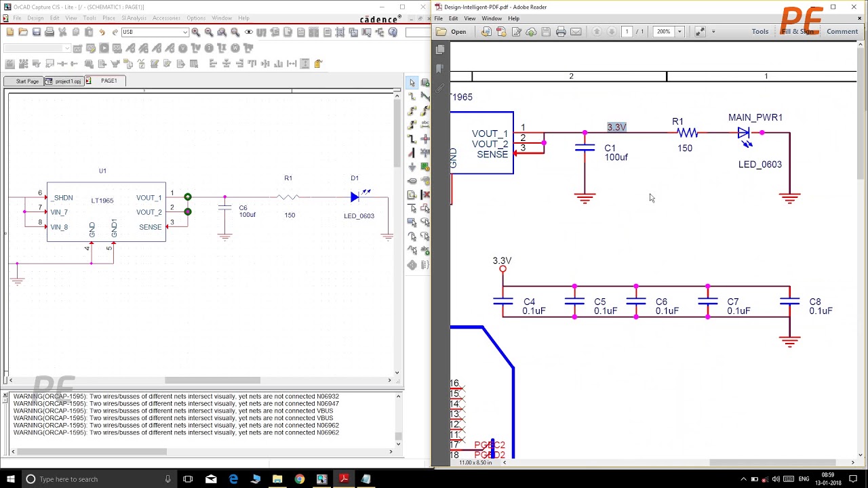
Task: Click the OrCAD schematic horizontal scrollbar thumb
Action: 212,380
